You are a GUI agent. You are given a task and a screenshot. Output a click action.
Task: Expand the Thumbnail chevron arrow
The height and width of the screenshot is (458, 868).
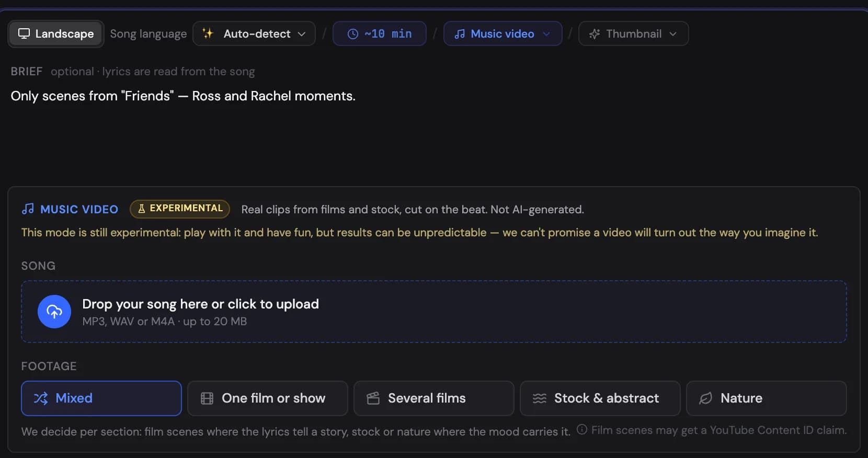pyautogui.click(x=673, y=34)
